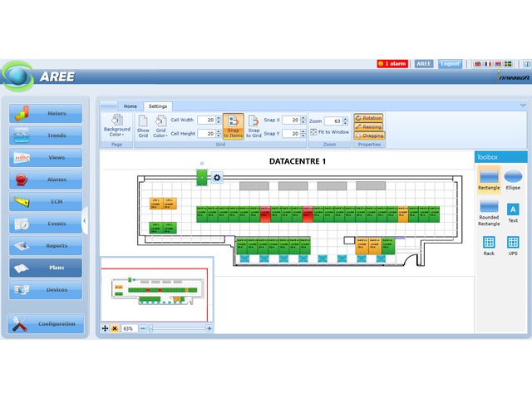This screenshot has height=399, width=532.
Task: Choose the Text tool in Toolbox
Action: [x=513, y=212]
